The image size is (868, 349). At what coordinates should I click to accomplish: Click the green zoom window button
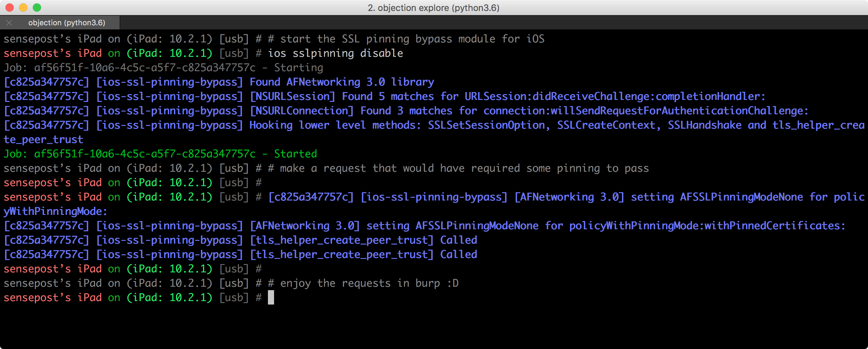37,7
